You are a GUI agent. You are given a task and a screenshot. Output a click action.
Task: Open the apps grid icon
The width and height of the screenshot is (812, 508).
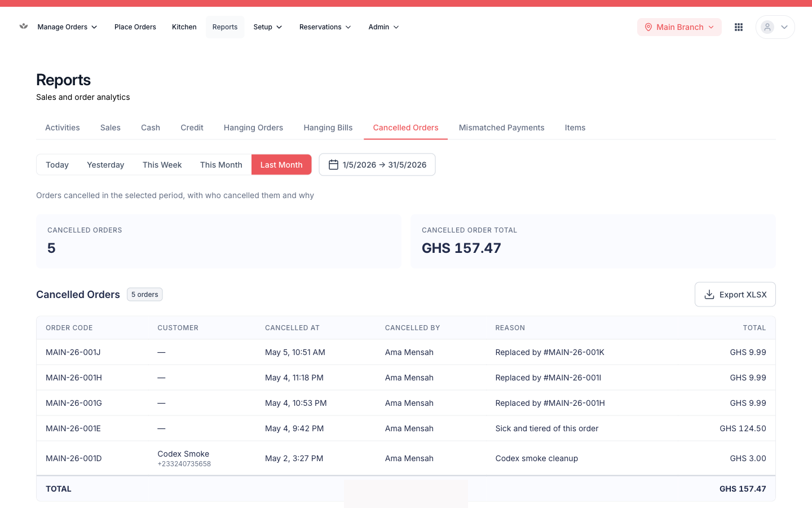point(739,27)
